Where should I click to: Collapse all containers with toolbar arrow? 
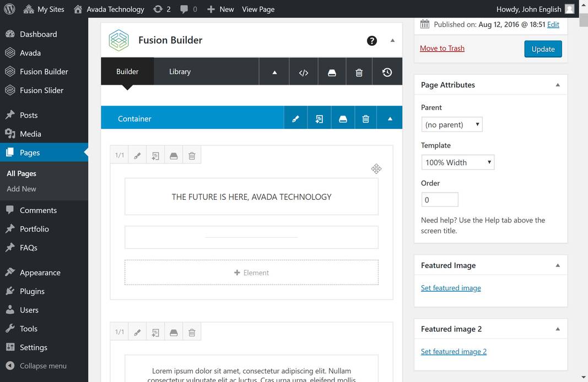click(x=274, y=72)
